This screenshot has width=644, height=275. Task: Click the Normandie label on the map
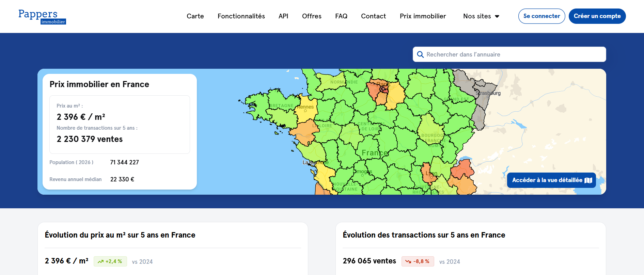(344, 82)
